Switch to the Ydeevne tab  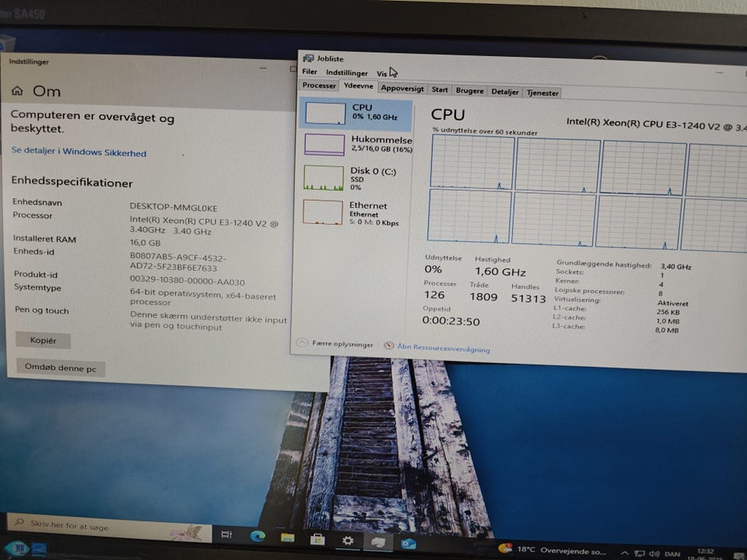tap(358, 86)
